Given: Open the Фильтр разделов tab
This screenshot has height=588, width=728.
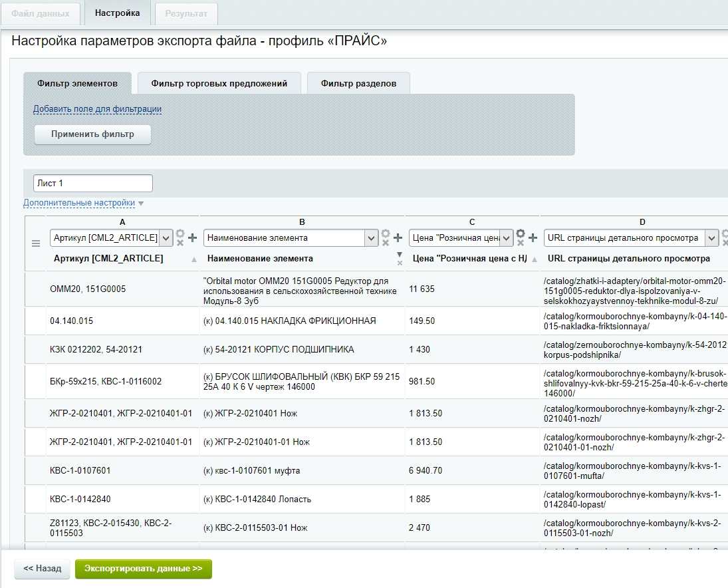Looking at the screenshot, I should point(358,83).
